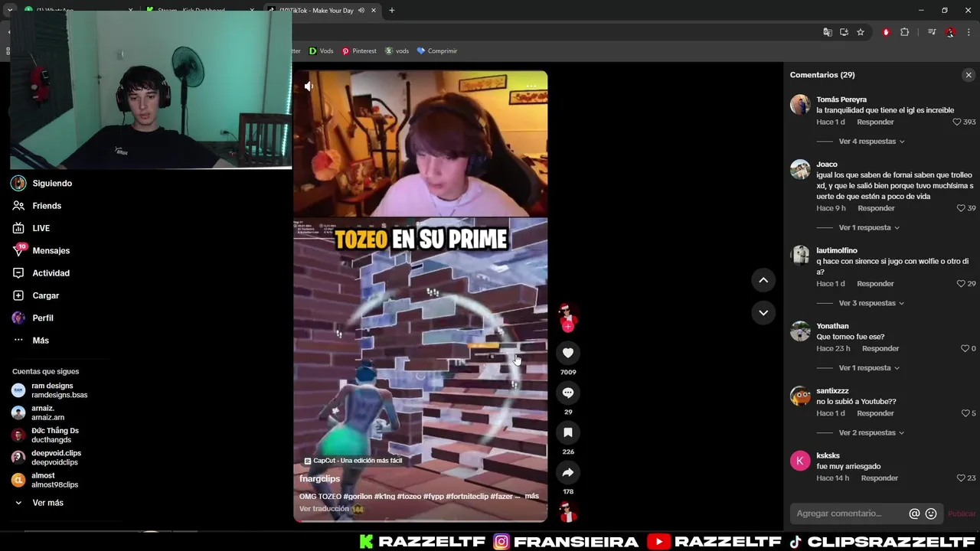The height and width of the screenshot is (551, 980).
Task: Open new browser tab with plus
Action: [392, 11]
